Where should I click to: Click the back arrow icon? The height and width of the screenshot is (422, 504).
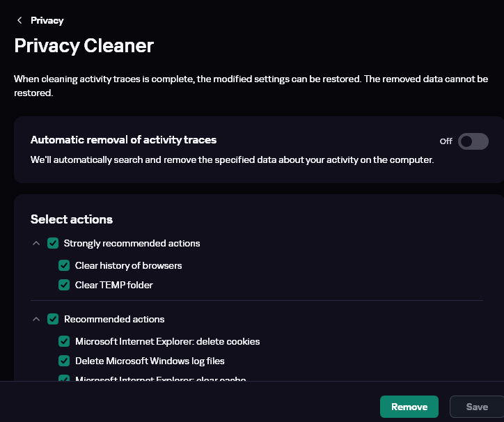click(19, 20)
